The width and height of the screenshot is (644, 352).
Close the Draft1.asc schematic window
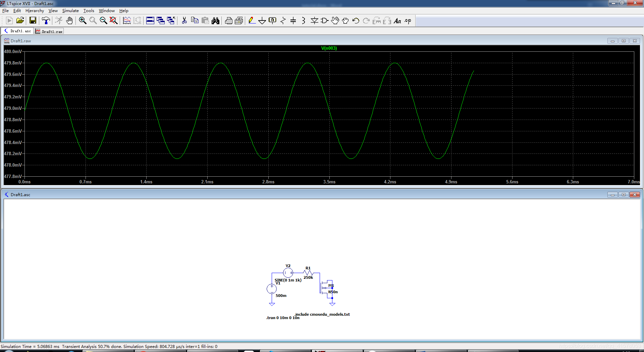[635, 195]
